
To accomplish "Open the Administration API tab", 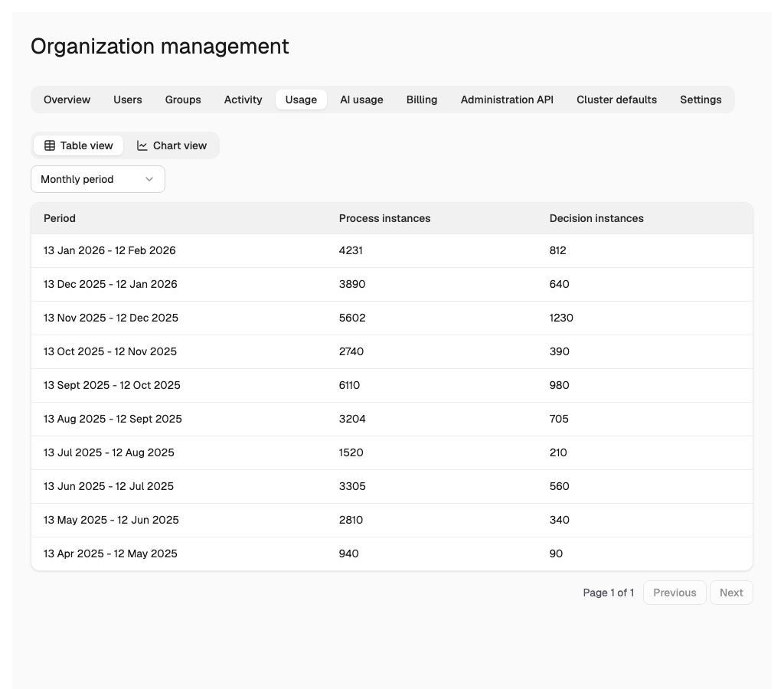I will pyautogui.click(x=507, y=100).
